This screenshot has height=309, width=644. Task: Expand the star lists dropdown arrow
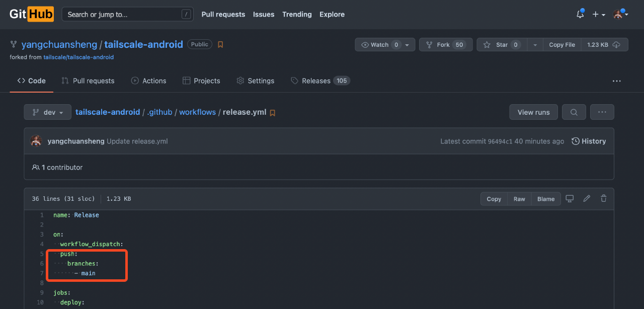(535, 45)
